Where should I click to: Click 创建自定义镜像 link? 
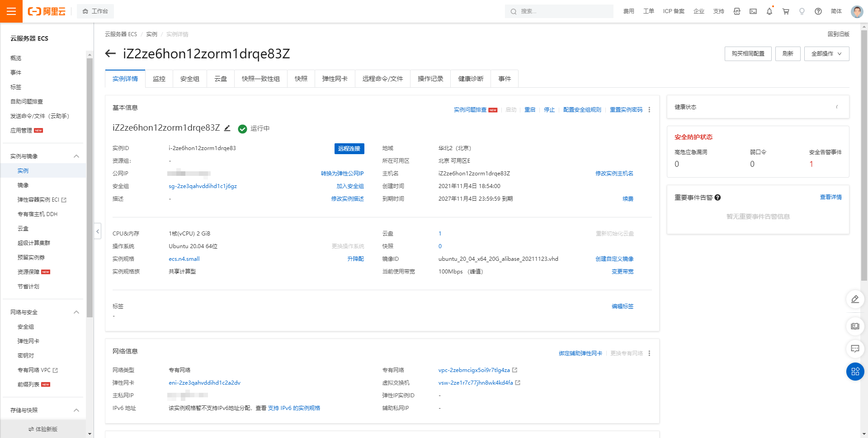tap(614, 259)
